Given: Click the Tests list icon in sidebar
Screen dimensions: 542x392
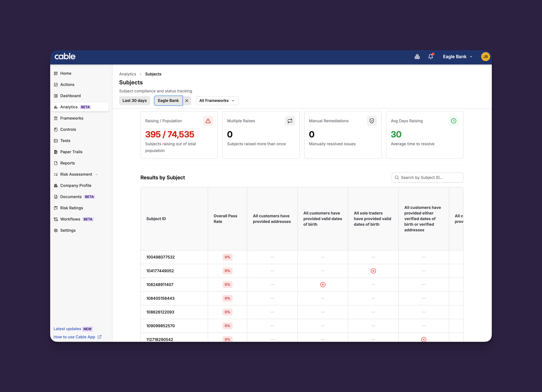Looking at the screenshot, I should tap(56, 141).
